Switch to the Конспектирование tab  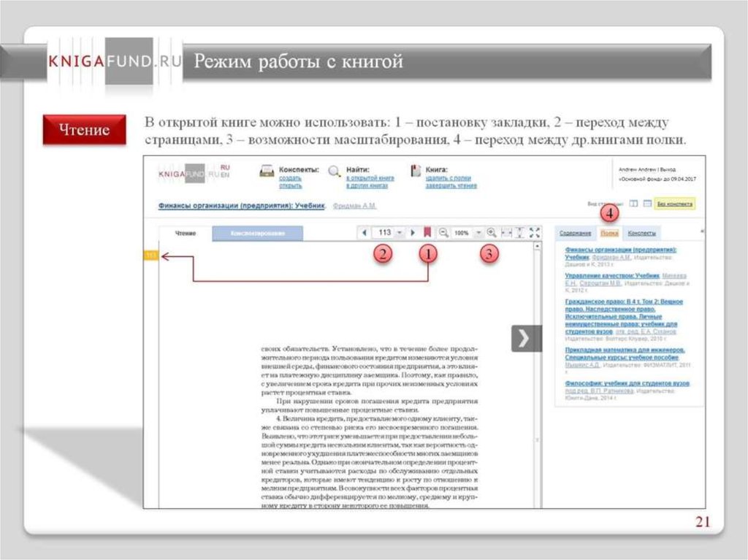[258, 233]
